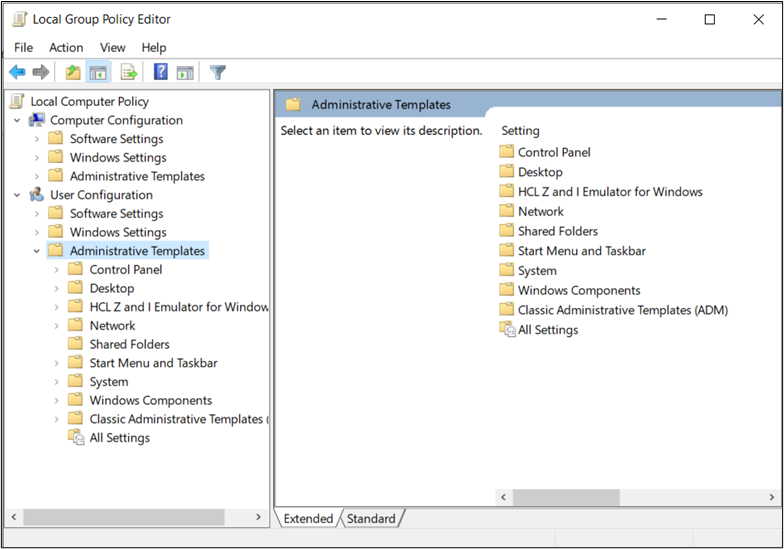Toggle Show/Hide Console Tree button

[x=98, y=72]
